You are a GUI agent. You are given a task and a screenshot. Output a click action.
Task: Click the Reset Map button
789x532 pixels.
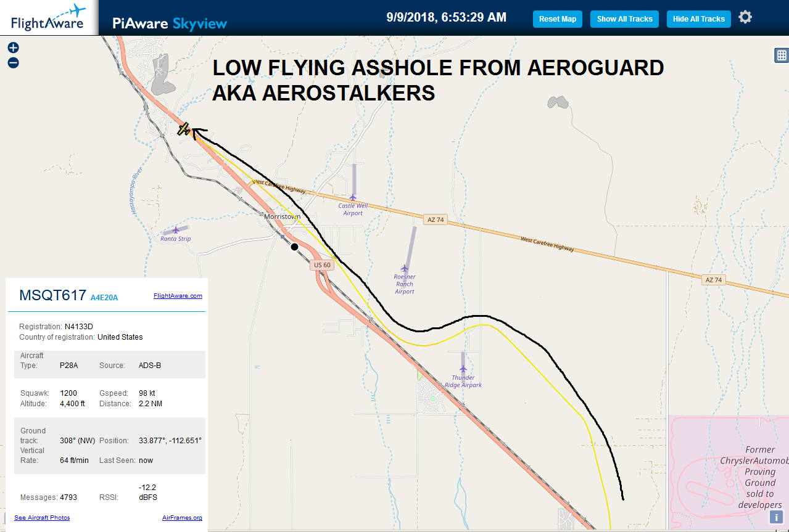coord(558,19)
